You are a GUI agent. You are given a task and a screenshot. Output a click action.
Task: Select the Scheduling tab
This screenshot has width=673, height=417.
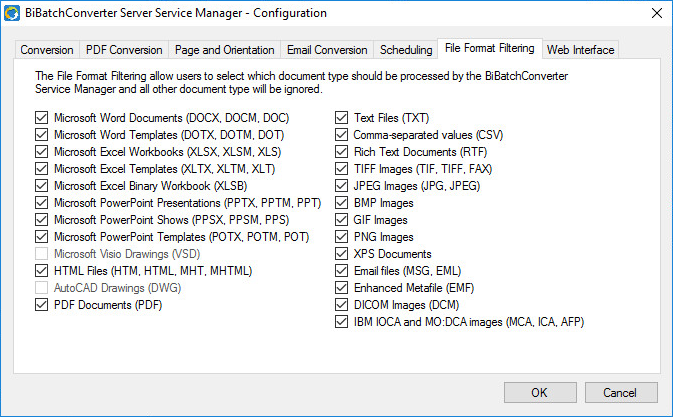(406, 50)
